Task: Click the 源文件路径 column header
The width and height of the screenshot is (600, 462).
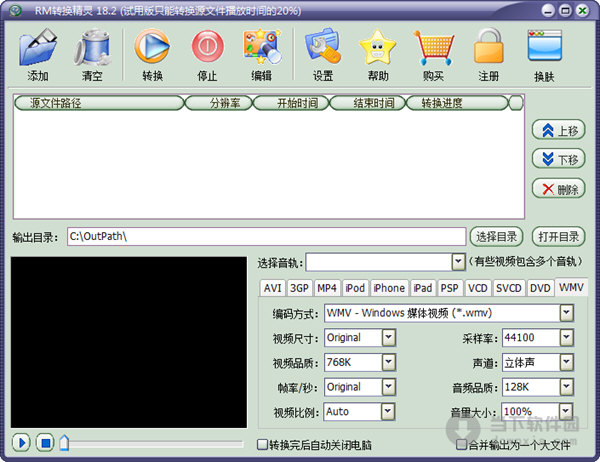Action: [99, 103]
